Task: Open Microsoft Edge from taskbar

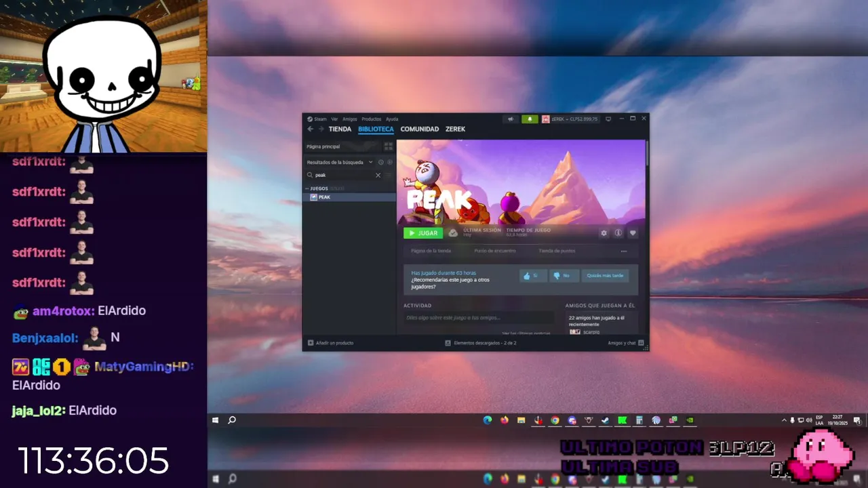Action: point(488,420)
